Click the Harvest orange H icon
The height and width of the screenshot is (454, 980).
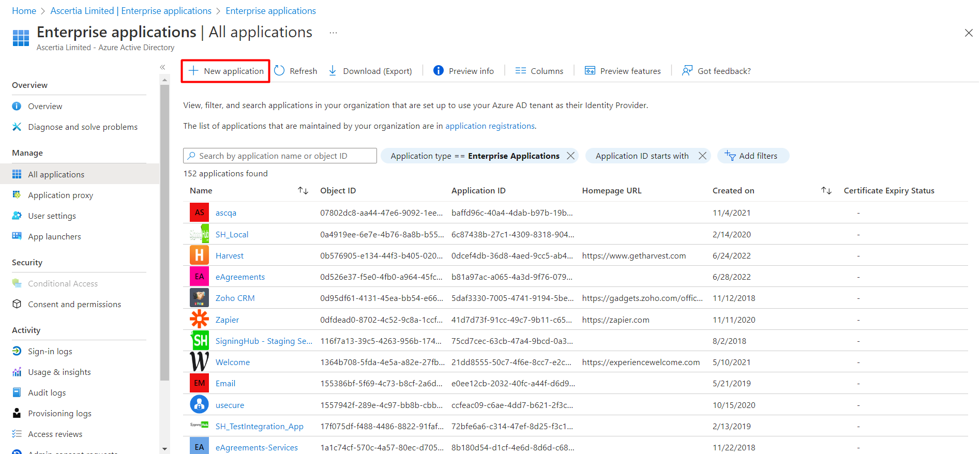click(199, 255)
